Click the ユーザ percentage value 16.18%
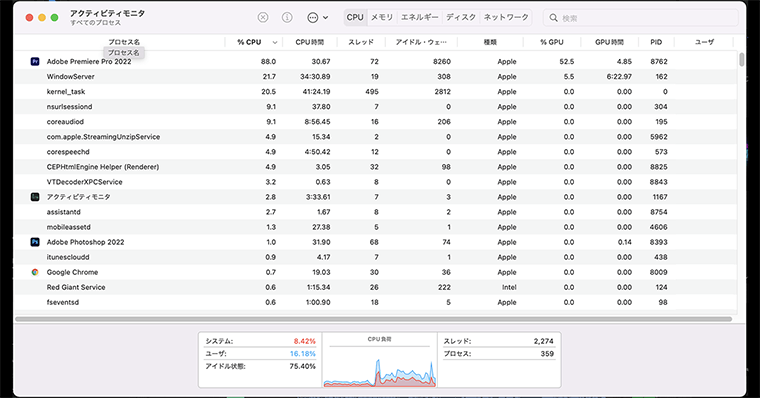760x398 pixels. click(302, 354)
